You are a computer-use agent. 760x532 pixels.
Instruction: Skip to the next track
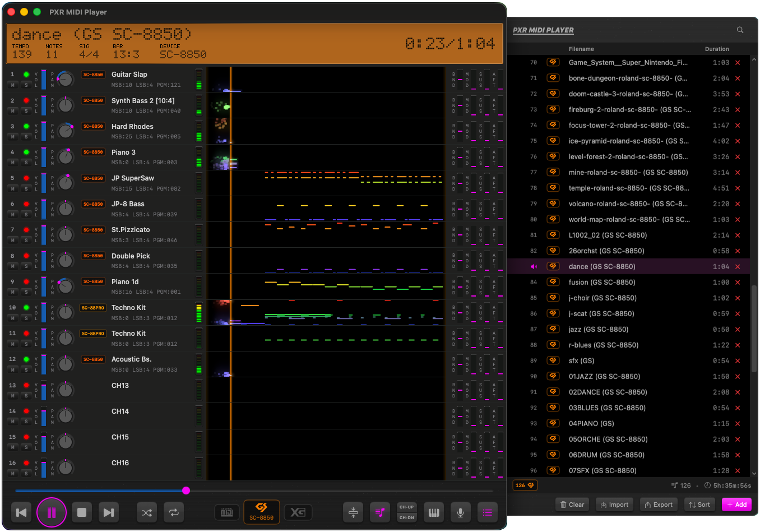(x=109, y=512)
